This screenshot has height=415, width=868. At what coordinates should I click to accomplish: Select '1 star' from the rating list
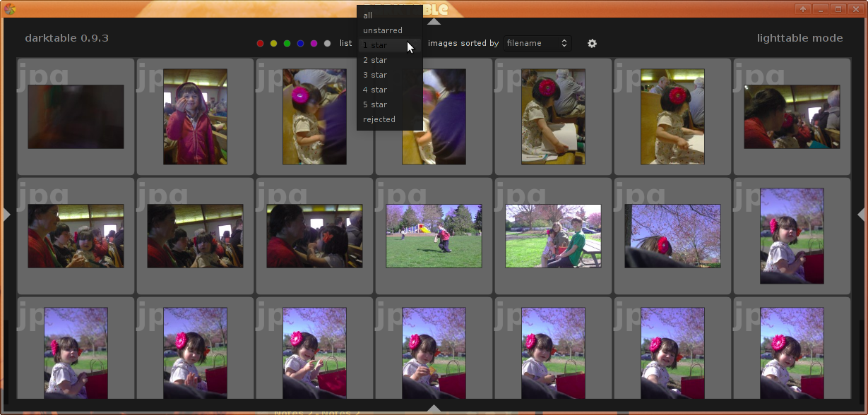375,45
